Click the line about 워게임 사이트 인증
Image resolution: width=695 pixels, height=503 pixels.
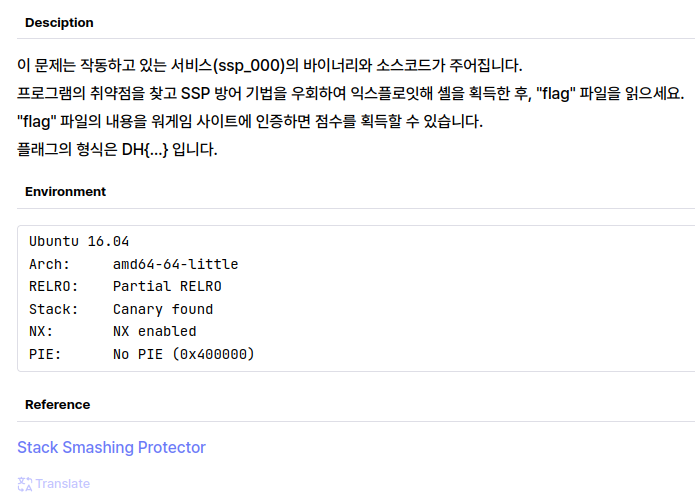point(250,121)
